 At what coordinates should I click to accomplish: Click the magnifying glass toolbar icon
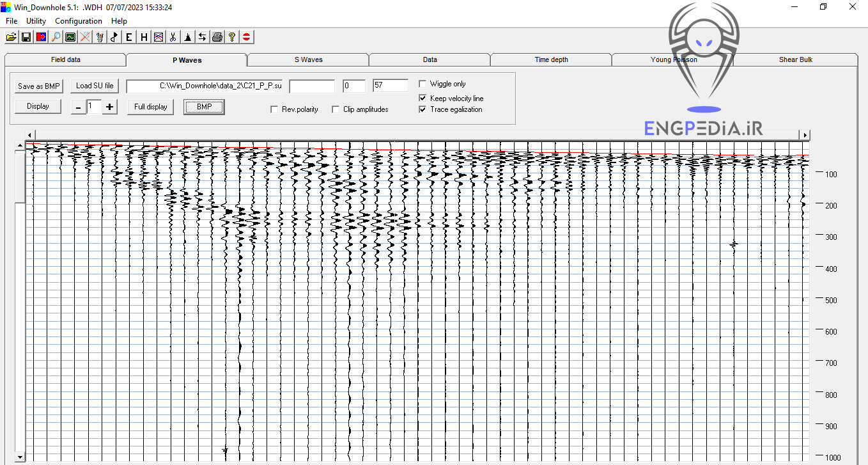pyautogui.click(x=56, y=37)
